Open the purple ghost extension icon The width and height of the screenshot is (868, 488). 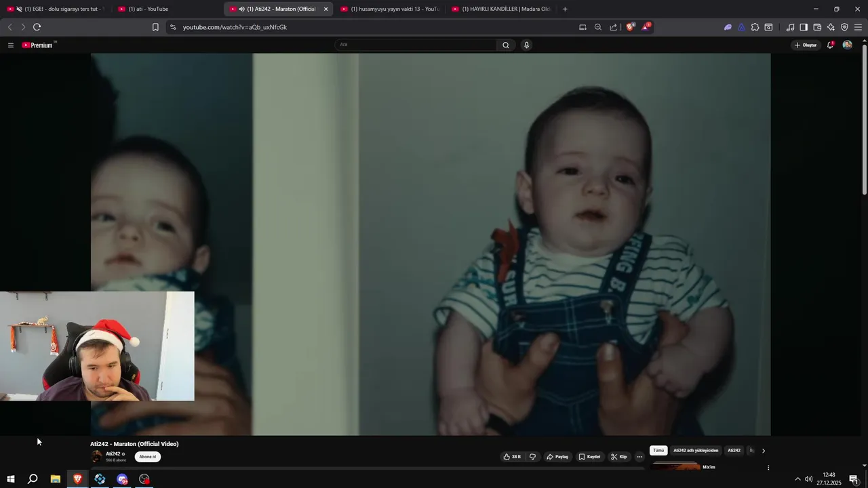point(728,27)
